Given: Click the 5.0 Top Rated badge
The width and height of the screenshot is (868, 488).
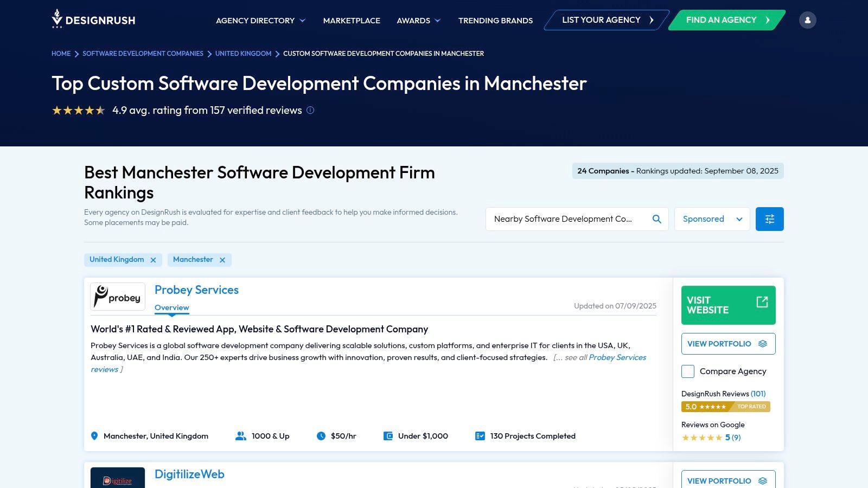Looking at the screenshot, I should (726, 407).
